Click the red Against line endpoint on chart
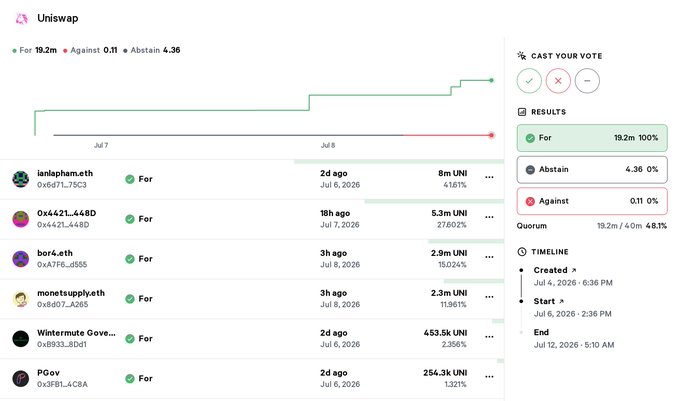Image resolution: width=680 pixels, height=401 pixels. tap(491, 135)
